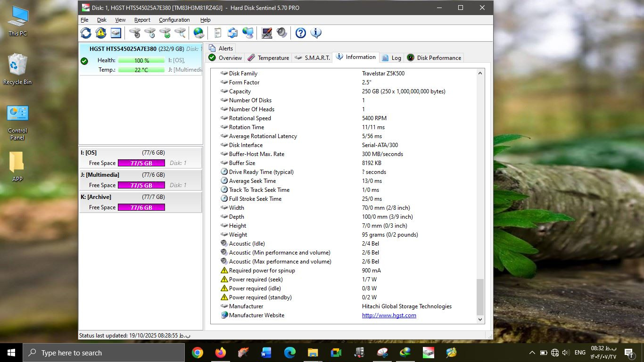
Task: Click the blue Refresh arrows toolbar icon
Action: 86,33
